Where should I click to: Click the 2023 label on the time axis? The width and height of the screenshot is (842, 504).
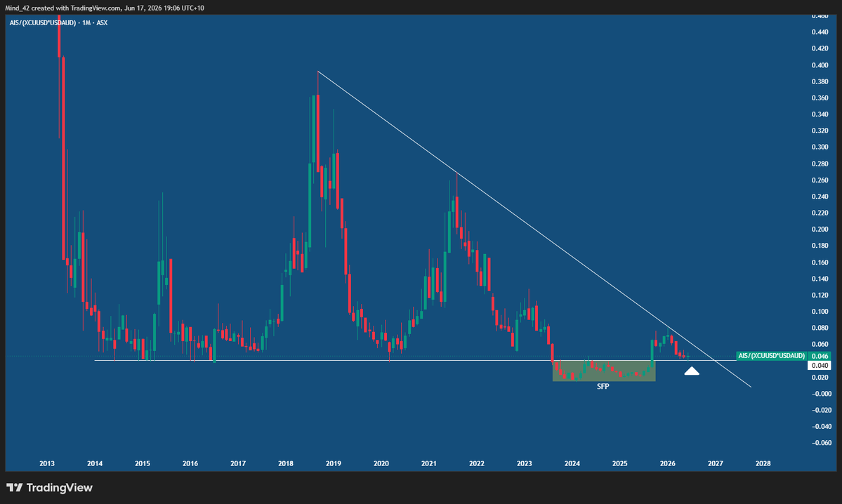[x=525, y=464]
